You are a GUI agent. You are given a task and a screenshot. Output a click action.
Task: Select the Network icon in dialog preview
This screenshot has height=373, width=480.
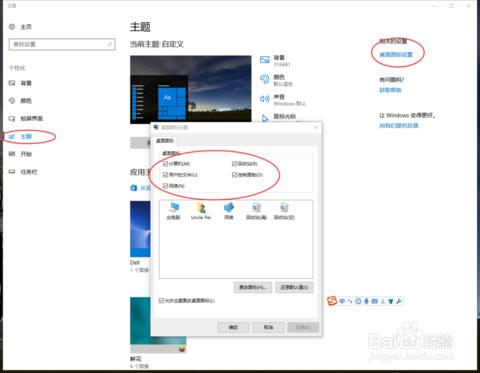tap(229, 207)
